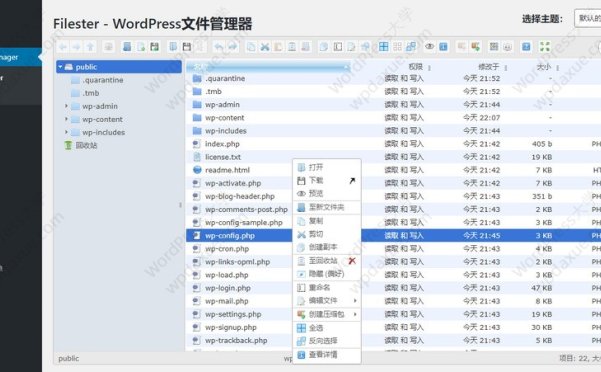The image size is (601, 372).
Task: Click the Cut scissors icon in toolbar
Action: [264, 47]
